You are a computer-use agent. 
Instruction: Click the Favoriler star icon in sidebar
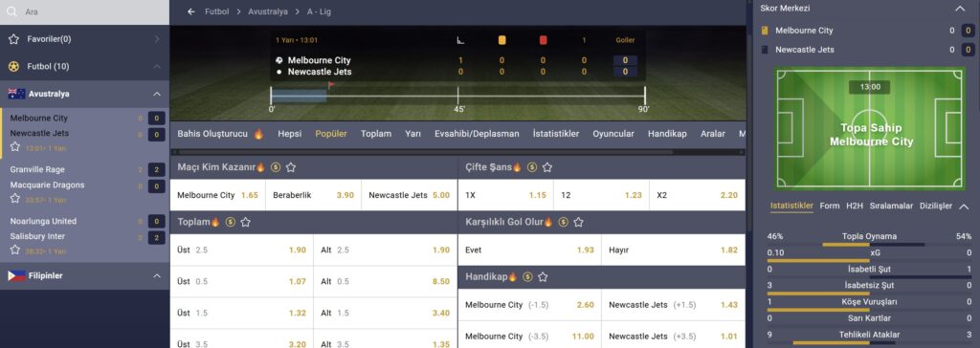pos(13,39)
